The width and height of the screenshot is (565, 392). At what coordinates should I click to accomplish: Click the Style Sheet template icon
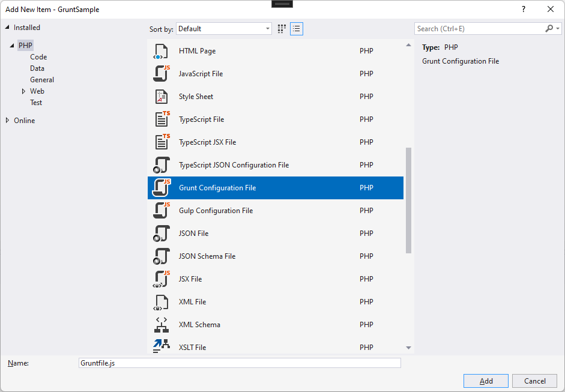(x=161, y=97)
